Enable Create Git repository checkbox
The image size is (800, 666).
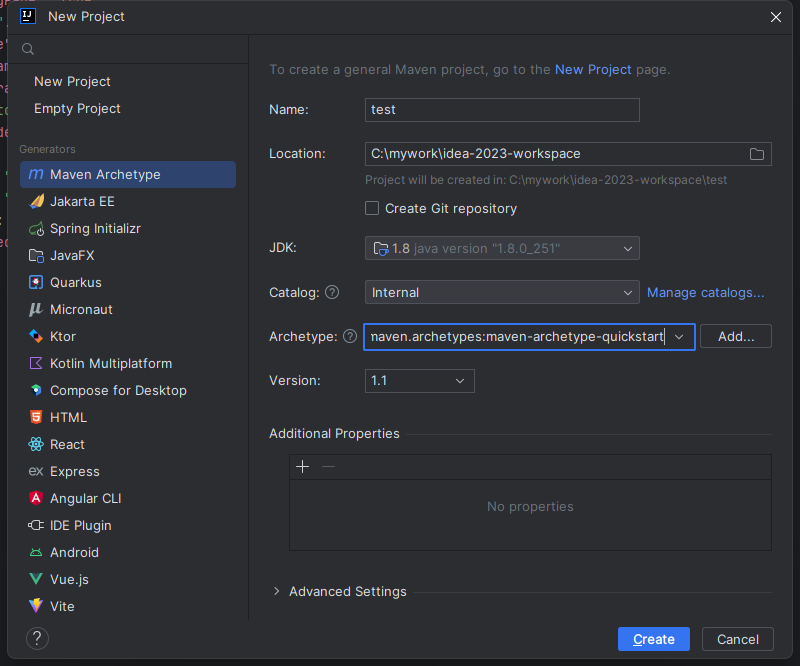[372, 208]
